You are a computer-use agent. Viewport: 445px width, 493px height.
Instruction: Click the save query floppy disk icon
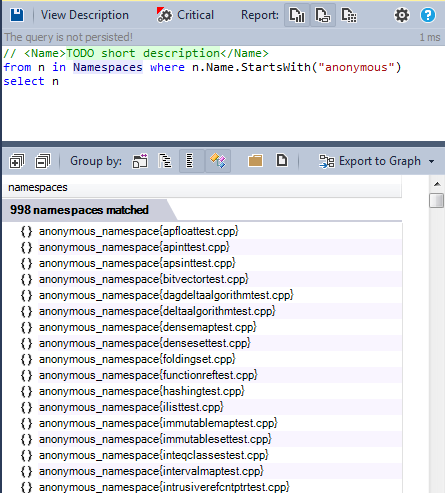click(17, 15)
